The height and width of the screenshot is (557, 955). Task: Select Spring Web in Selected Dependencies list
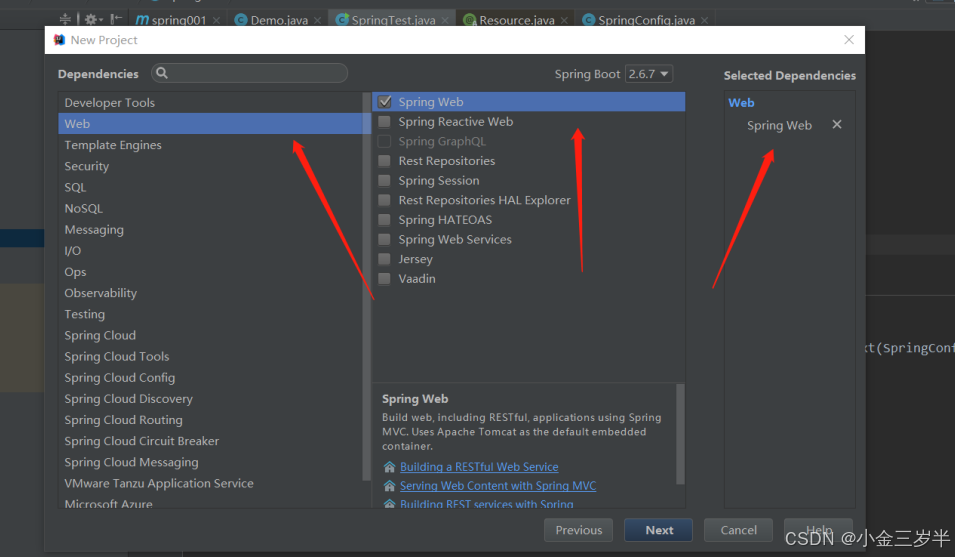point(779,125)
